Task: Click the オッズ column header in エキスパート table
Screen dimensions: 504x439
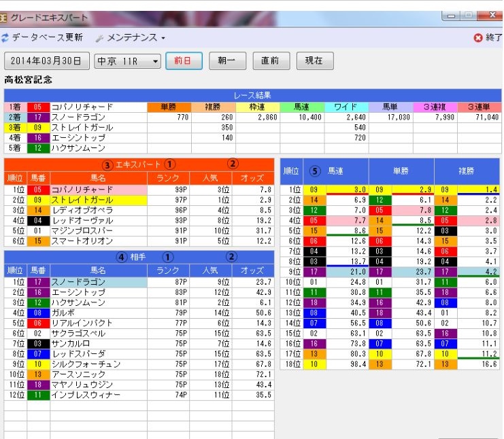Action: pyautogui.click(x=252, y=178)
